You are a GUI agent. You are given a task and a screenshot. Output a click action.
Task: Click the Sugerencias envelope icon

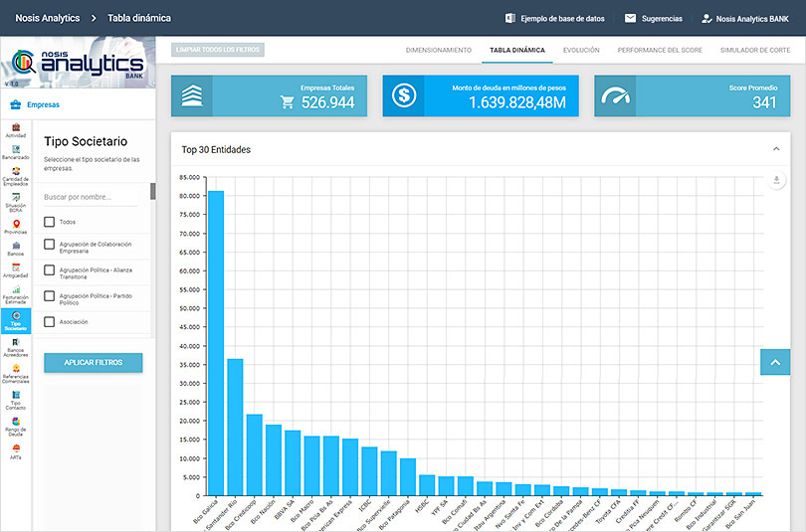(630, 19)
